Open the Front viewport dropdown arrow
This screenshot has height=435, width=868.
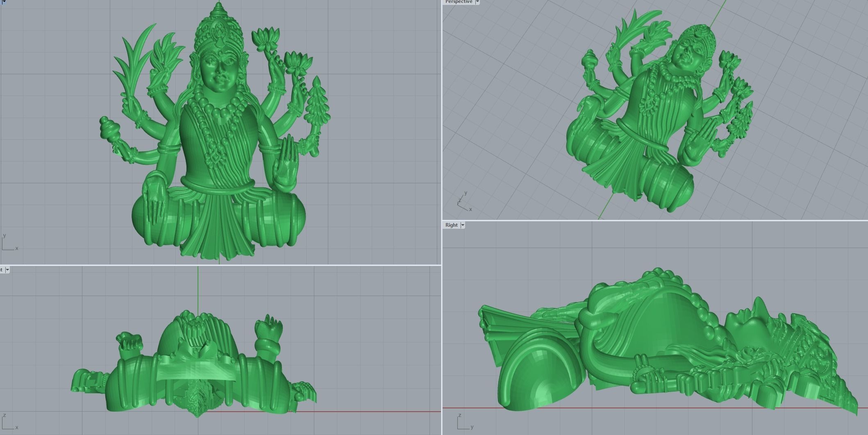(x=7, y=270)
